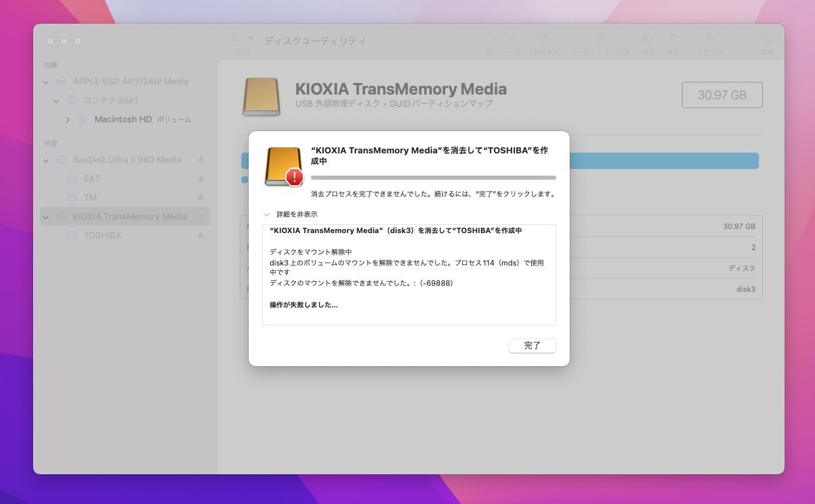The width and height of the screenshot is (815, 504).
Task: Select the TOSHIBA volume row
Action: [125, 235]
